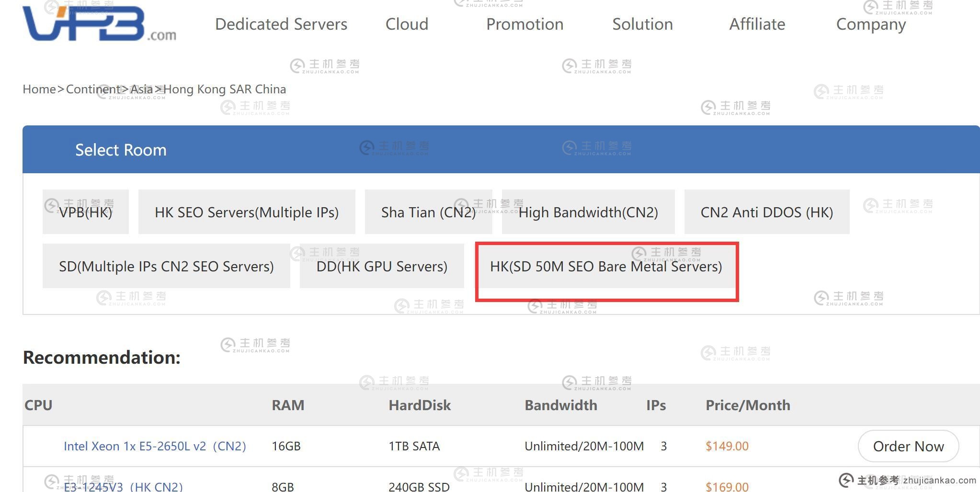Open the Cloud menu
Viewport: 980px width, 492px height.
(x=407, y=24)
